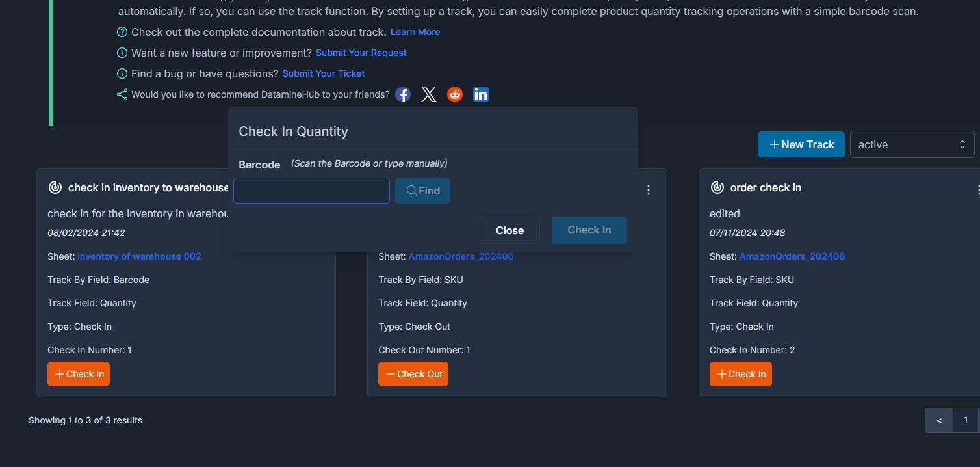Click the 'Showing 1 to 3 of 3 results' text
Screen dimensions: 980x467
pyautogui.click(x=85, y=420)
